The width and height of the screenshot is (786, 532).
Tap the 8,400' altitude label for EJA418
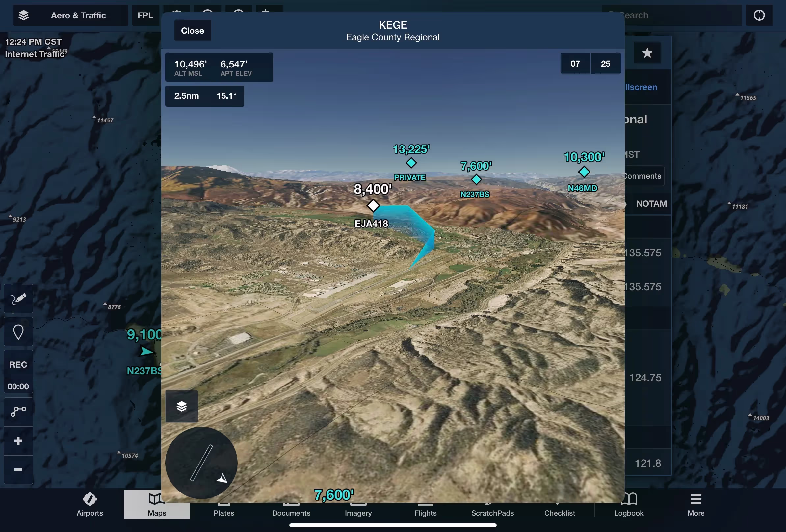(373, 189)
